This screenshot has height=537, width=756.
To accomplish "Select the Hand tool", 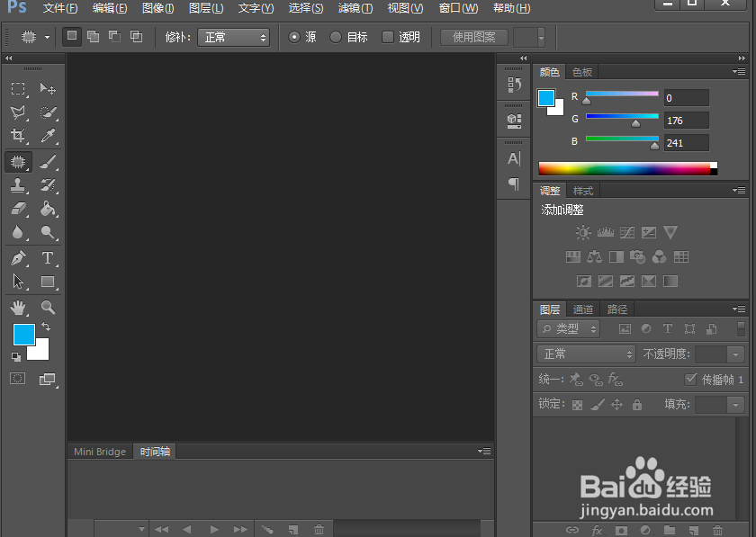I will coord(18,307).
